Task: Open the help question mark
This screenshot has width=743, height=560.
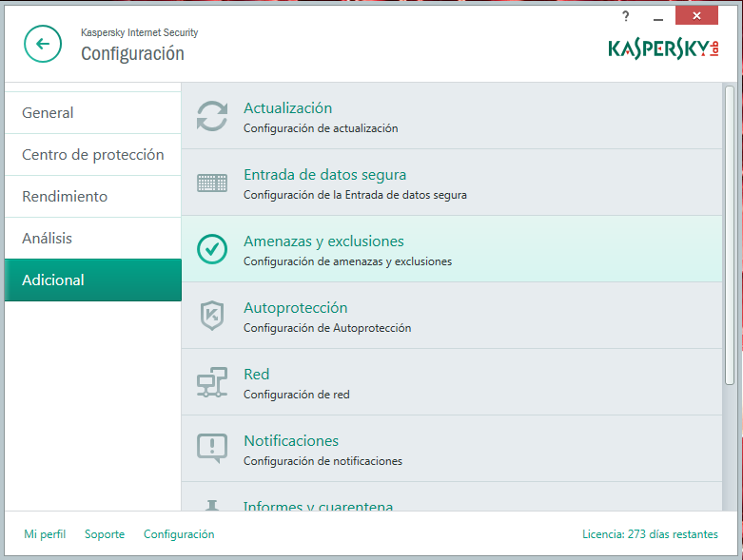Action: pos(626,16)
